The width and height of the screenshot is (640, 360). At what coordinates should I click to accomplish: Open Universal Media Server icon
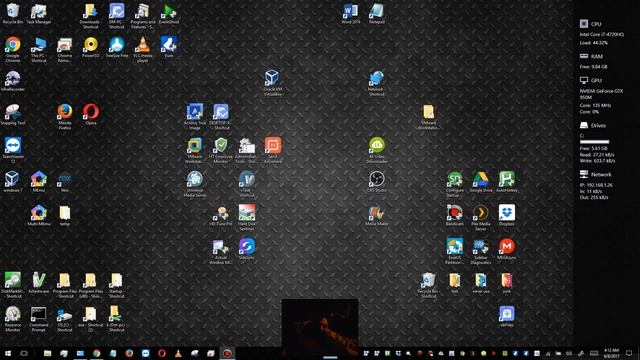pyautogui.click(x=195, y=184)
